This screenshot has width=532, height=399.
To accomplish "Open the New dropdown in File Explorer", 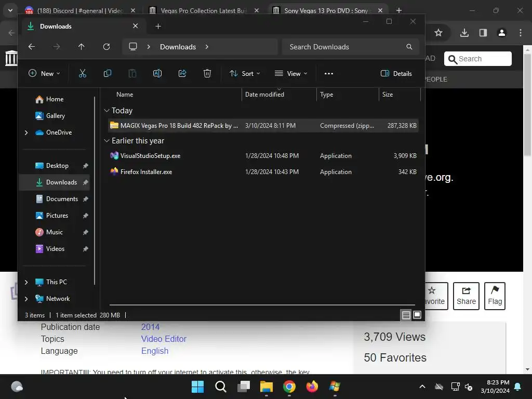I will point(44,73).
